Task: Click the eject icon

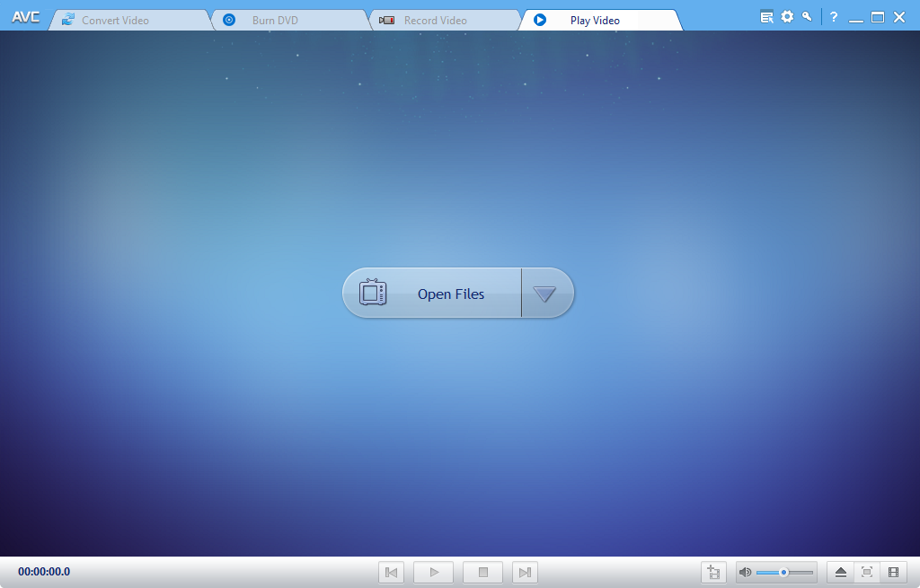Action: coord(841,572)
